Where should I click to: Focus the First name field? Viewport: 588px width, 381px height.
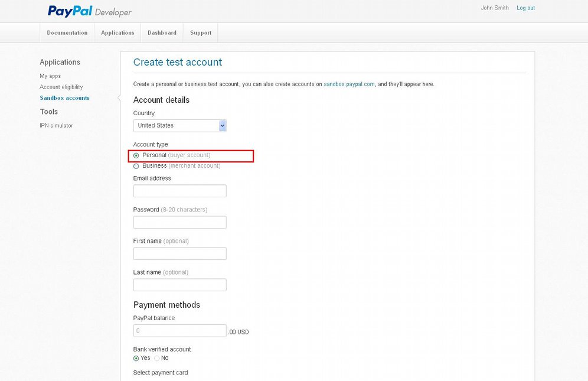[x=179, y=253]
